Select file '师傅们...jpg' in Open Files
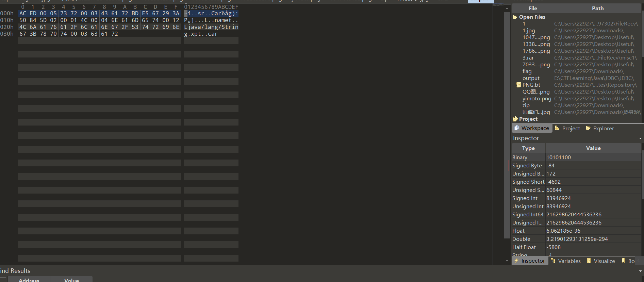 (x=536, y=112)
